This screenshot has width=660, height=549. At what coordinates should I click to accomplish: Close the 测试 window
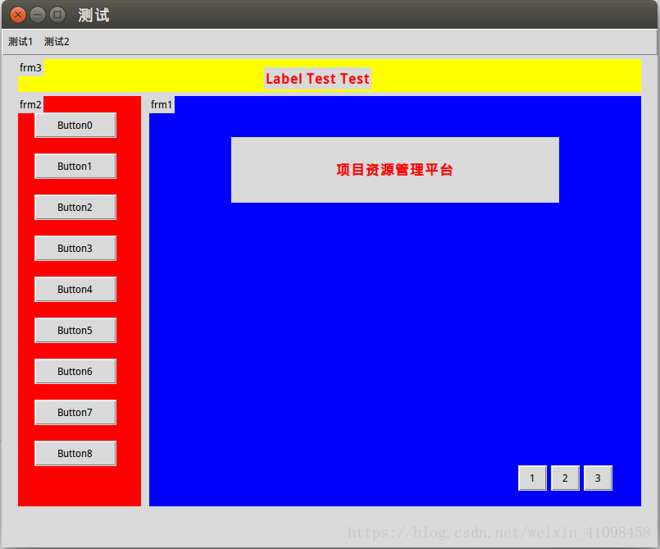[x=18, y=15]
